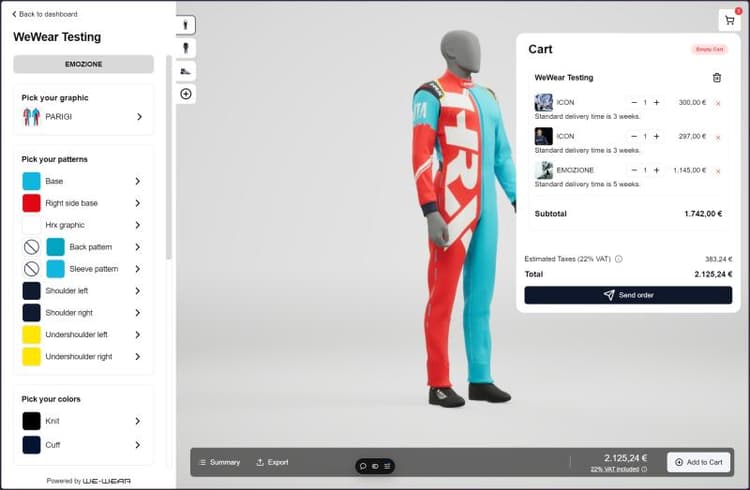Click the Add to Cart button
The width and height of the screenshot is (750, 490).
click(698, 462)
